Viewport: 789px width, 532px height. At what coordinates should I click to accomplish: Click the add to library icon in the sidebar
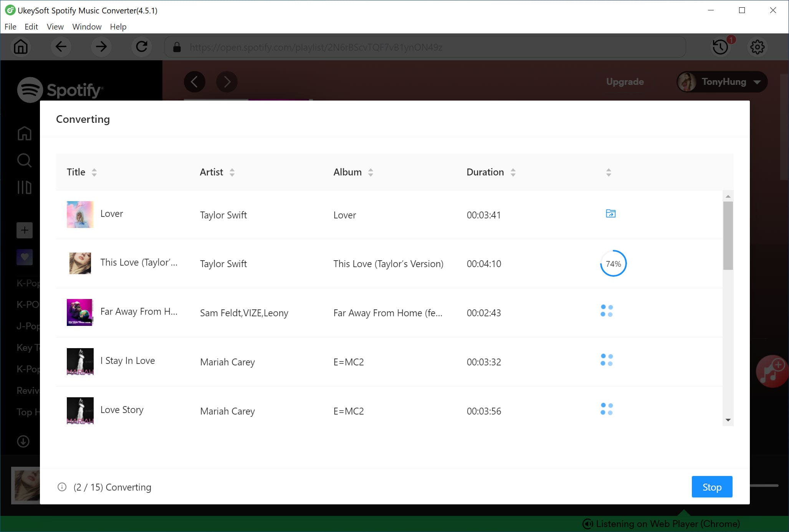click(x=24, y=230)
